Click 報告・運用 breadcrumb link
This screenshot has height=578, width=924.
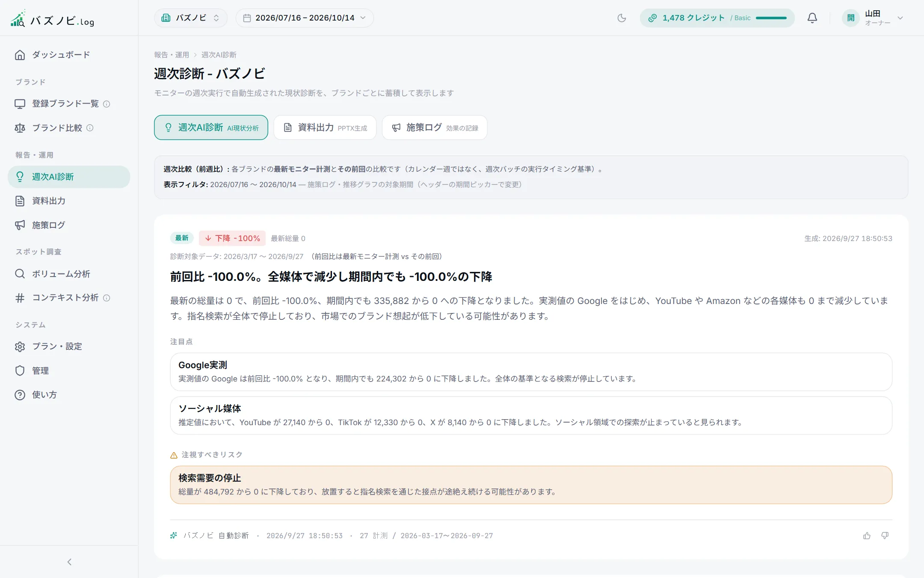(172, 55)
